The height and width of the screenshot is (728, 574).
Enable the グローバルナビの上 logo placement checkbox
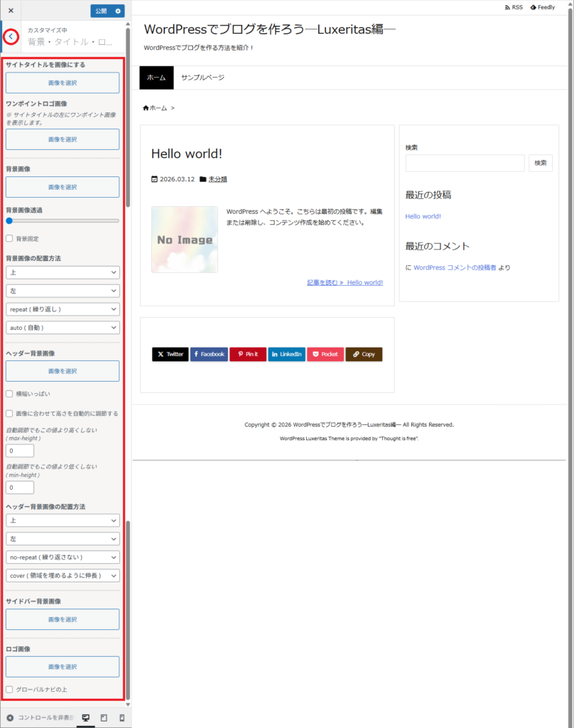tap(10, 690)
